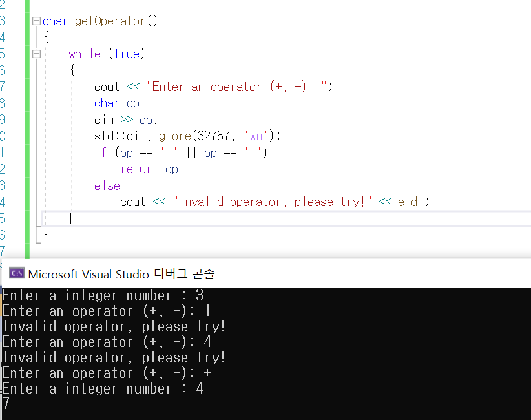This screenshot has width=531, height=420.
Task: Click the 'char op;' declaration line
Action: tap(120, 103)
